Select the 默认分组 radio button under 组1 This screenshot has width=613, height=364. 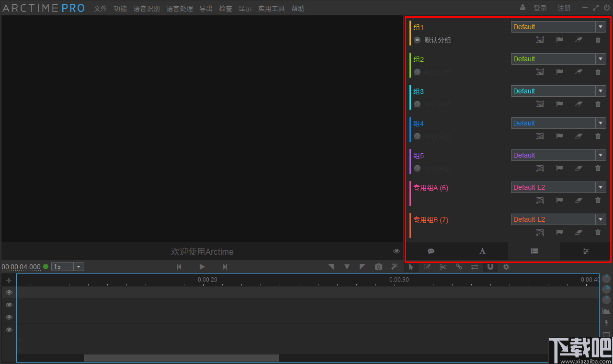[417, 40]
